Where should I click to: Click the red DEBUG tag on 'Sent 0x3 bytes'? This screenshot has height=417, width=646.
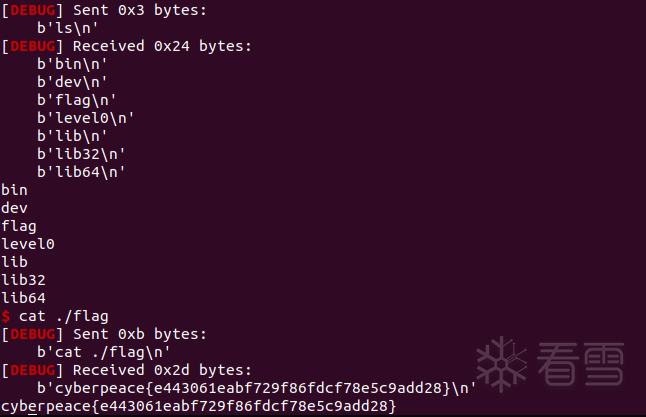[x=30, y=9]
